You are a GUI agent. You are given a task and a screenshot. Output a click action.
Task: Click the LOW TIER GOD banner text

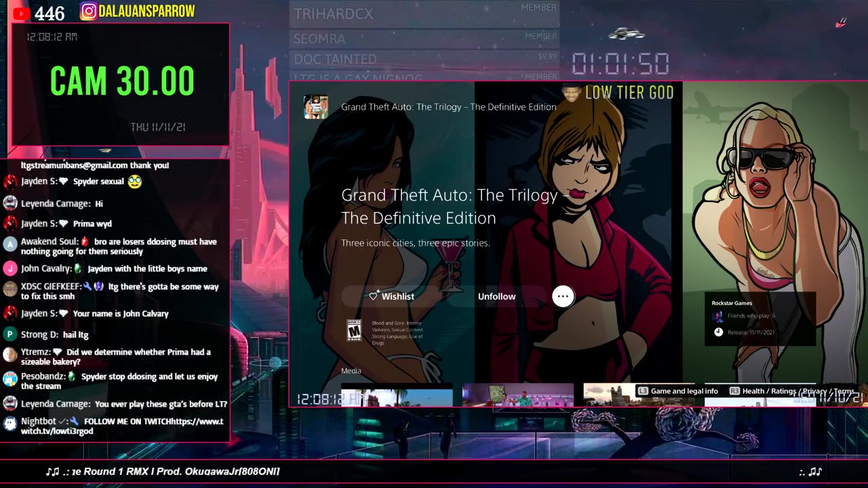tap(629, 93)
